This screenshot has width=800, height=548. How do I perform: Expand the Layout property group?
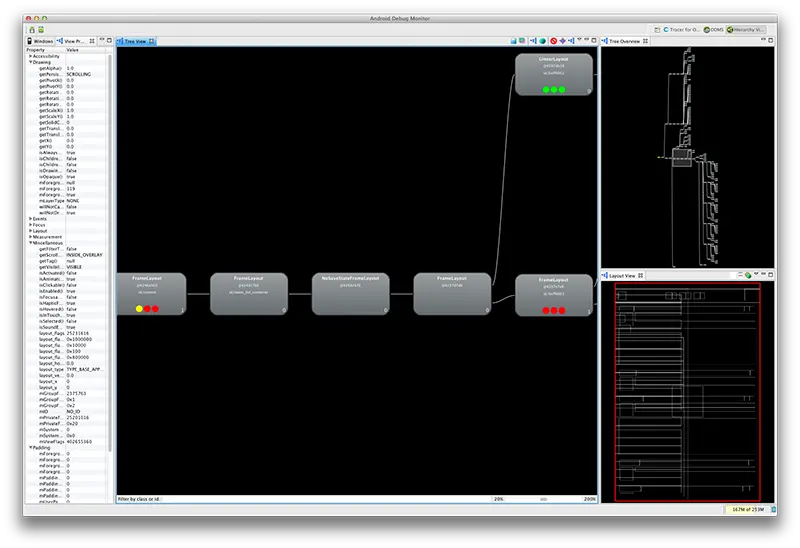click(30, 231)
